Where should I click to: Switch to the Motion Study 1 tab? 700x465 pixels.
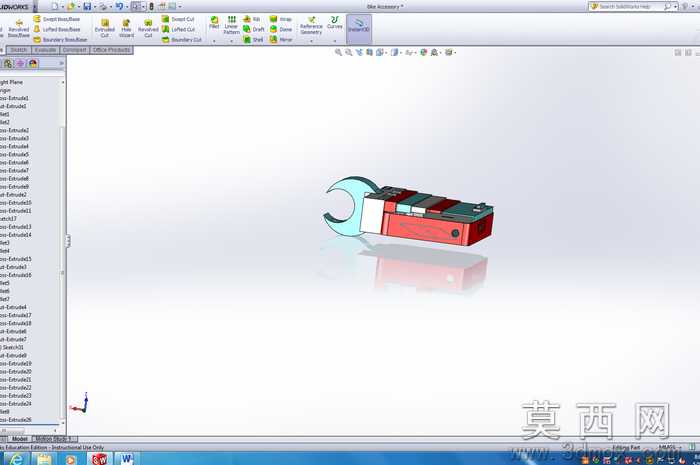point(54,439)
